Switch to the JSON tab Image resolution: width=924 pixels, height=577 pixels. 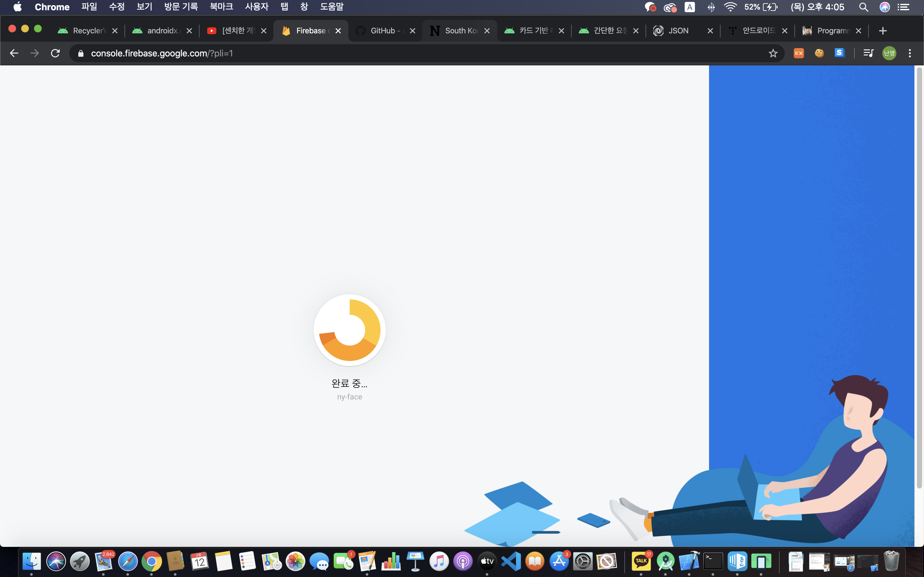tap(678, 30)
